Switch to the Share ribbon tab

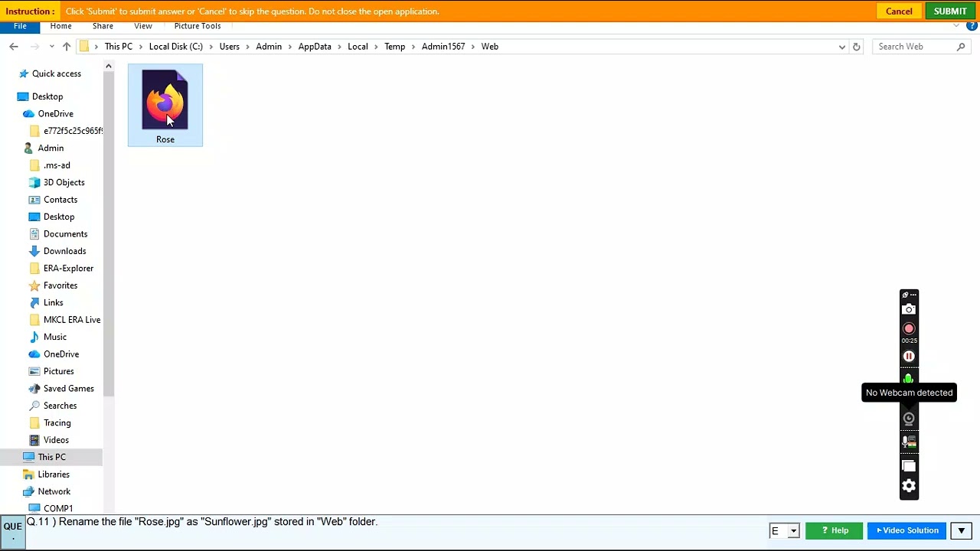tap(103, 26)
